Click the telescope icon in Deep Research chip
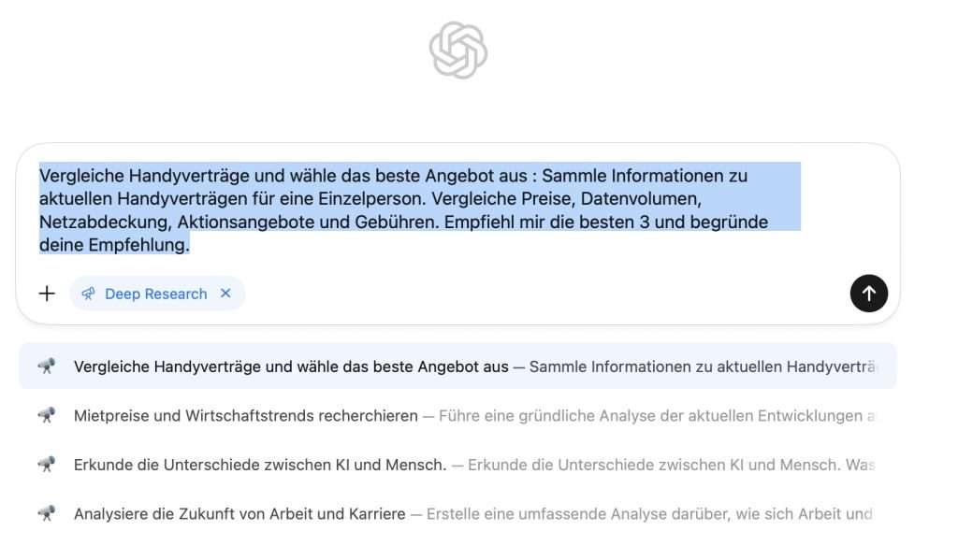 [88, 294]
